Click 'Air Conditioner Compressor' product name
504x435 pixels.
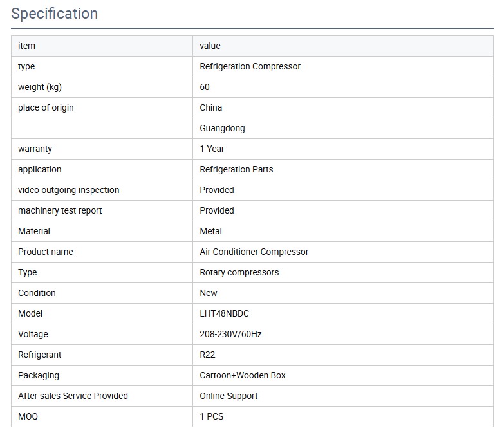254,252
